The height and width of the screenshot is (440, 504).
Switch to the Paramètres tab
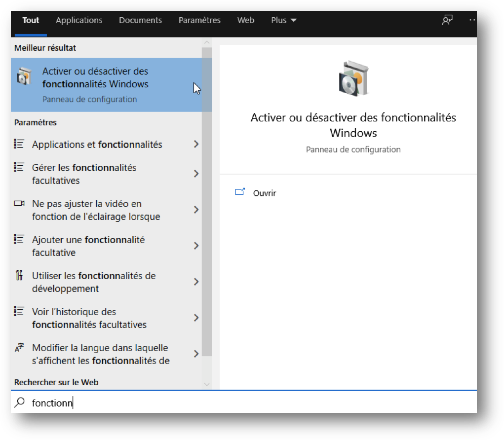point(199,20)
